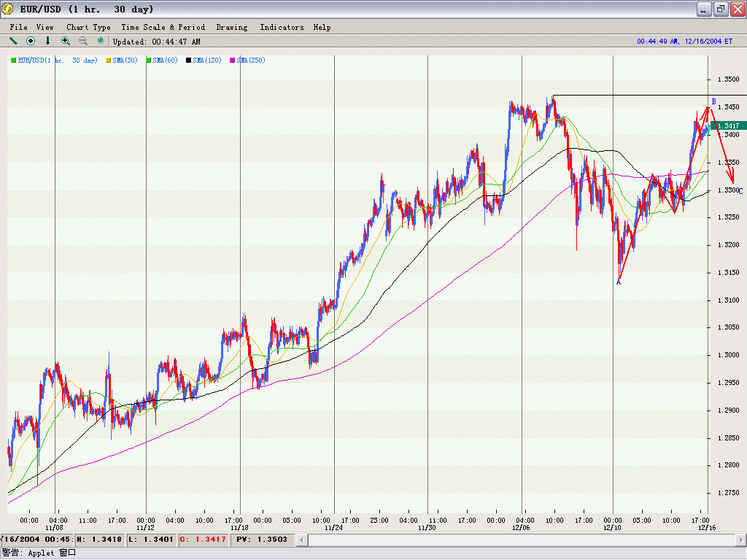Click the Low value 1.3401 in status bar
This screenshot has height=560, width=747.
point(151,540)
